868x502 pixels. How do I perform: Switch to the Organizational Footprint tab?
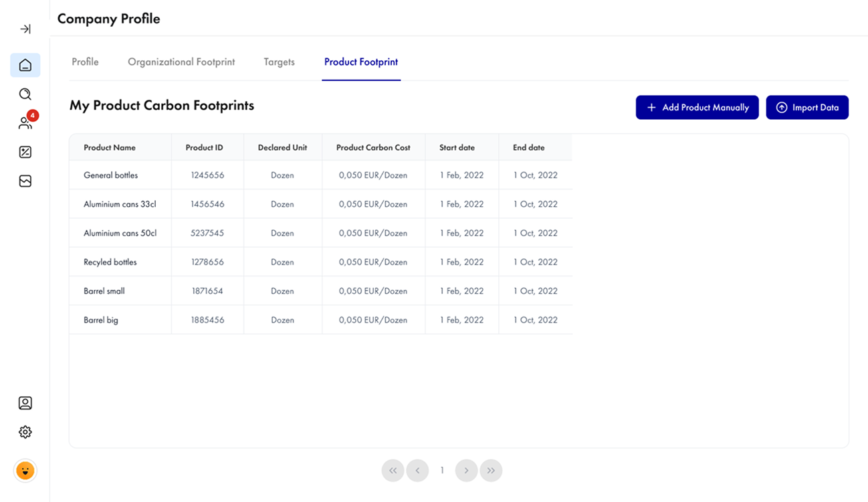click(181, 62)
